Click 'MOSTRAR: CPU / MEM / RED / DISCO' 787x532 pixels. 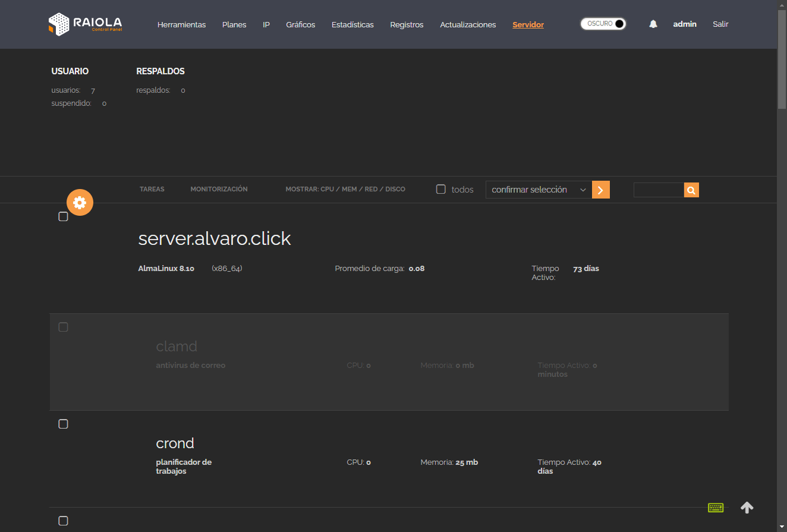(x=345, y=189)
